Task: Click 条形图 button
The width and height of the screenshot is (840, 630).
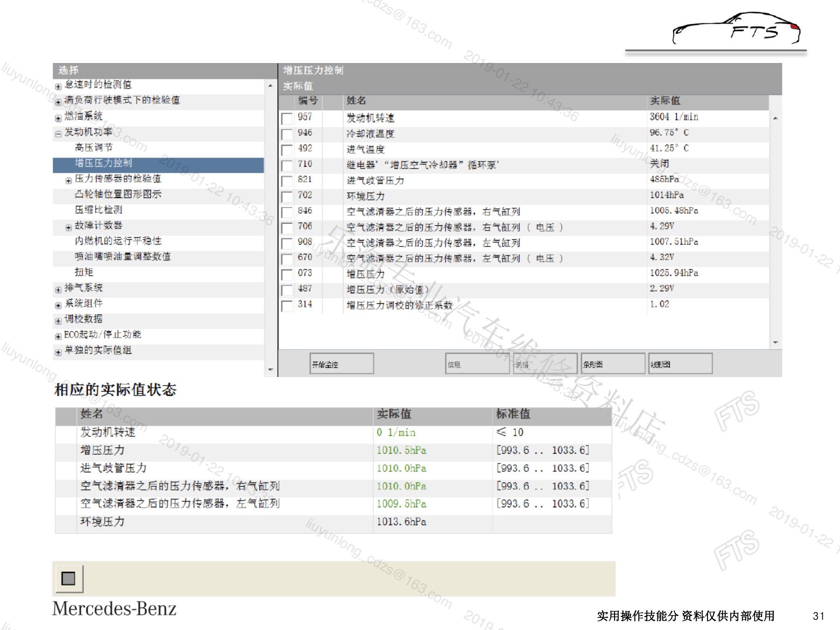Action: (x=613, y=364)
